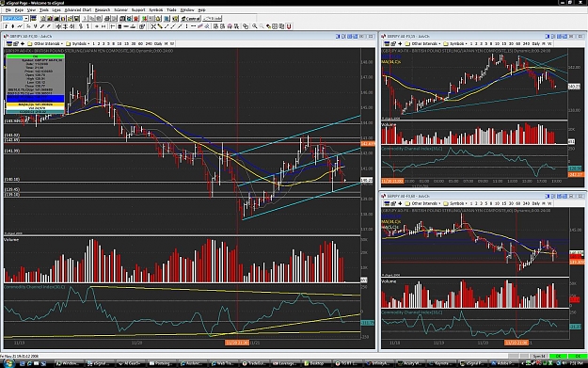Expand Symbols dropdown in top-right chart
Viewport: 588px width, 368px height.
(455, 44)
